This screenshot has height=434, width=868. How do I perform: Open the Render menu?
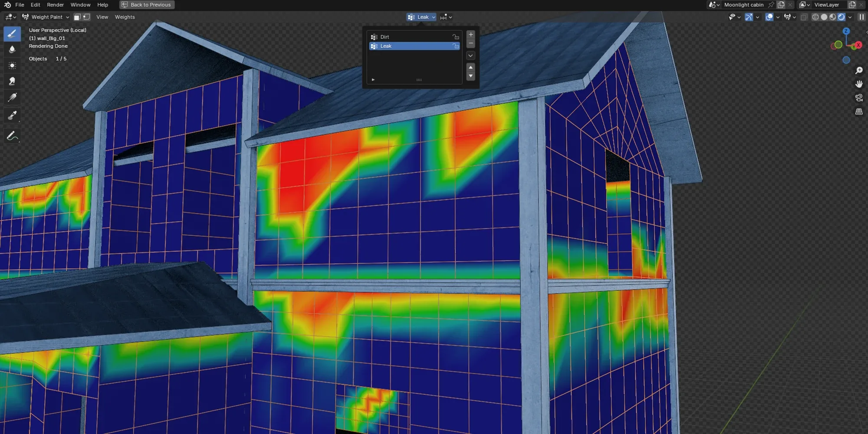coord(55,5)
